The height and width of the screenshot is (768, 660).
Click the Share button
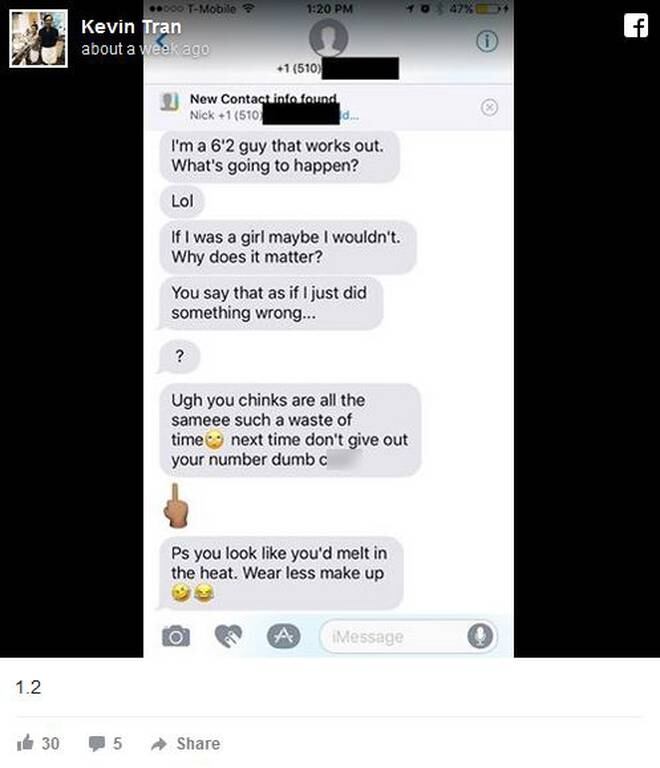(x=186, y=744)
